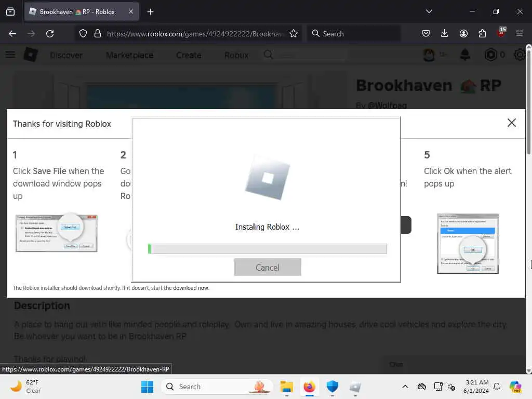This screenshot has width=532, height=399.
Task: Open Robux in Roblox navigation
Action: pyautogui.click(x=236, y=55)
